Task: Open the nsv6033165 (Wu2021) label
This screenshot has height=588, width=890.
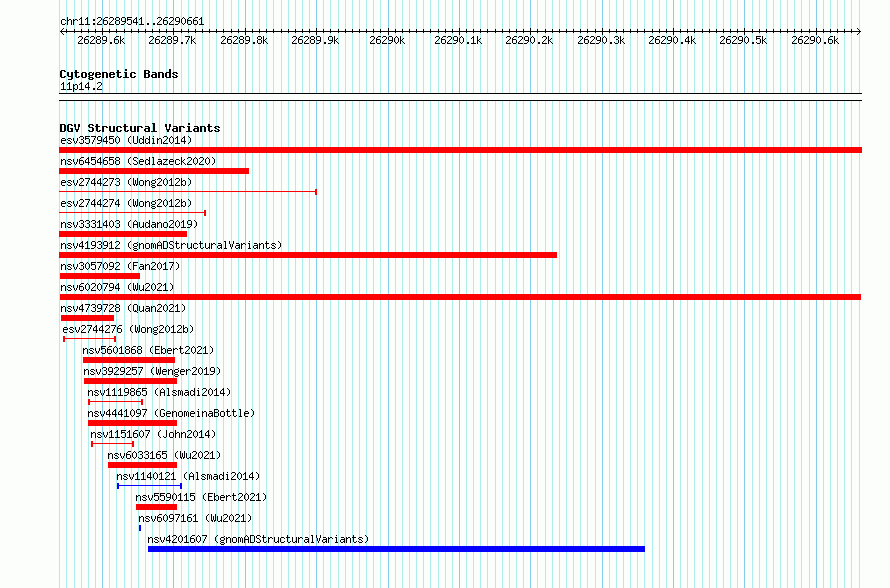Action: 164,455
